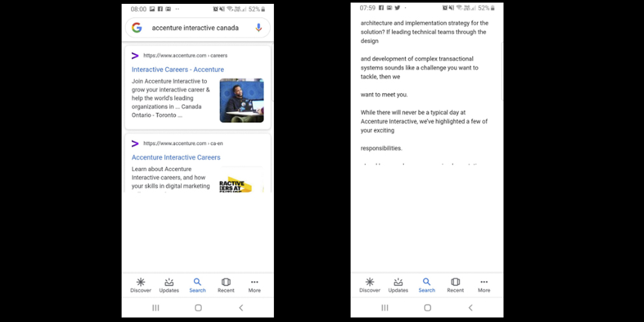
Task: Tap the Twitter notification icon in right status bar
Action: point(397,8)
